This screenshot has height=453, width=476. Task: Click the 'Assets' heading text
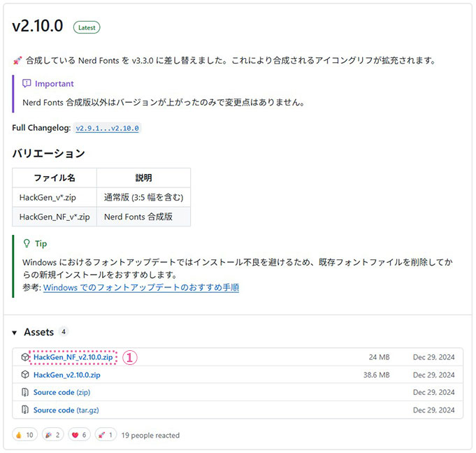[39, 332]
